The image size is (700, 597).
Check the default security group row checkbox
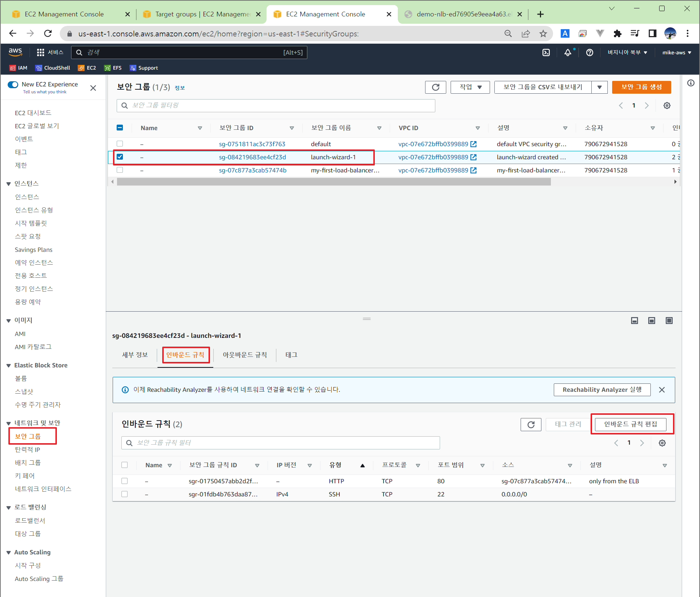(x=120, y=144)
